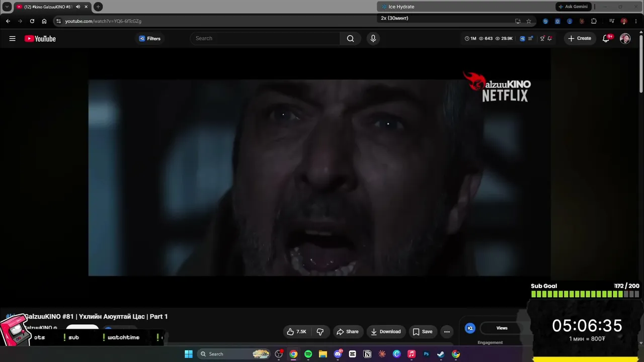Switch to the GalzuuKINO #81 tab
644x362 pixels.
[x=48, y=7]
